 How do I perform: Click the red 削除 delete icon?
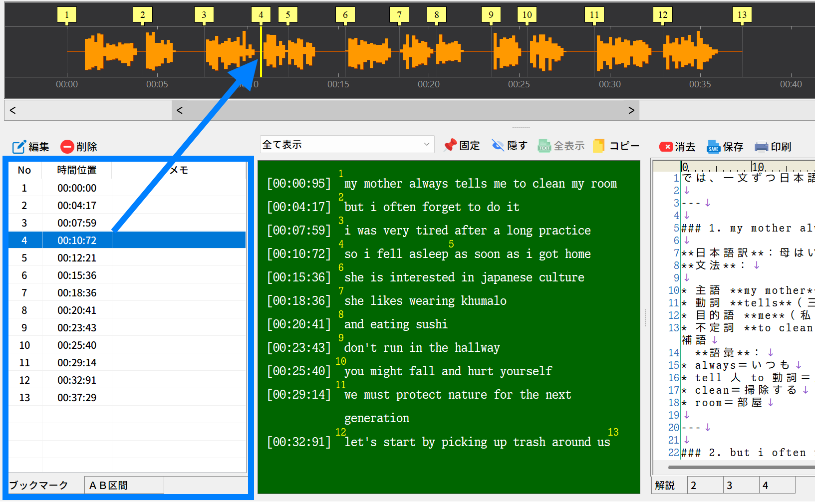(67, 147)
